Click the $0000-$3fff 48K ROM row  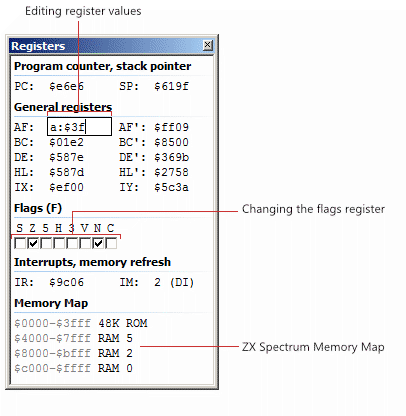click(81, 323)
